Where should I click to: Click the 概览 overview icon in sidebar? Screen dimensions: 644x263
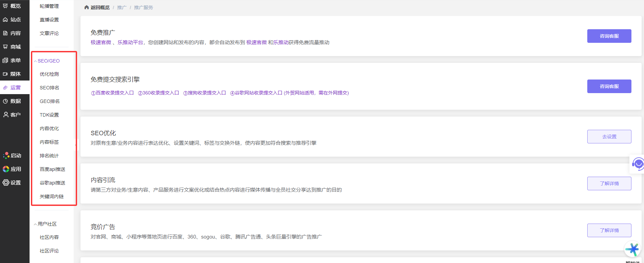pos(5,6)
